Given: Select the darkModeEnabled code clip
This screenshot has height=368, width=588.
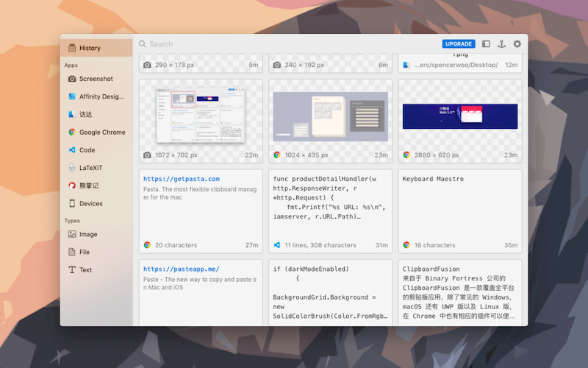Looking at the screenshot, I should pos(330,292).
